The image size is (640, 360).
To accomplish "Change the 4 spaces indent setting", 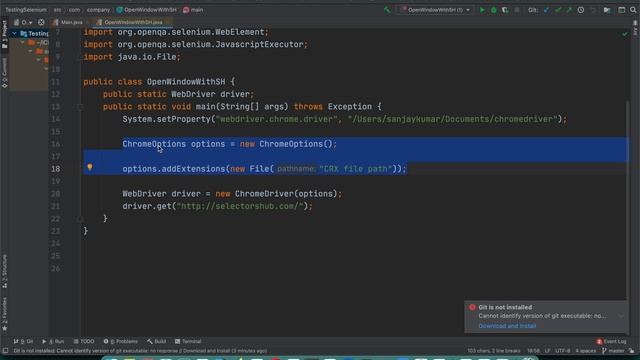I will coord(585,351).
